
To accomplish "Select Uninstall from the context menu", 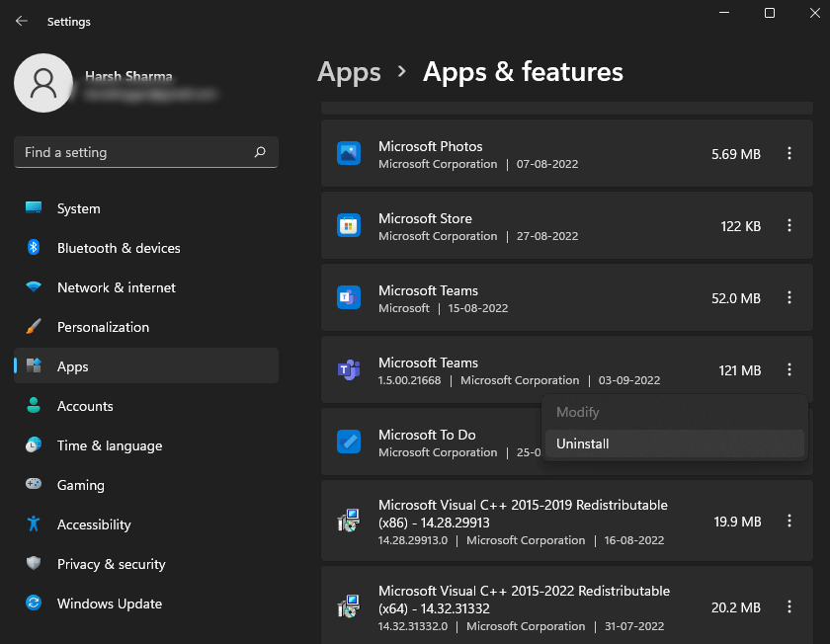I will (583, 443).
